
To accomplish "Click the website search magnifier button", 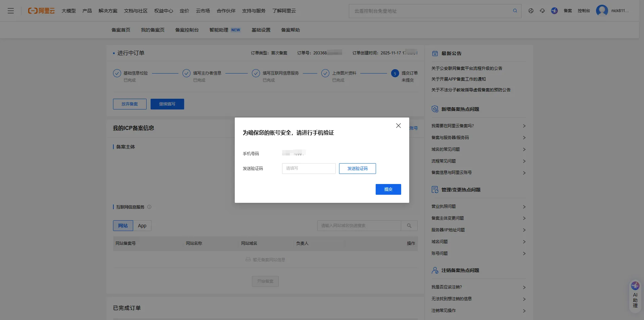I will pos(409,226).
